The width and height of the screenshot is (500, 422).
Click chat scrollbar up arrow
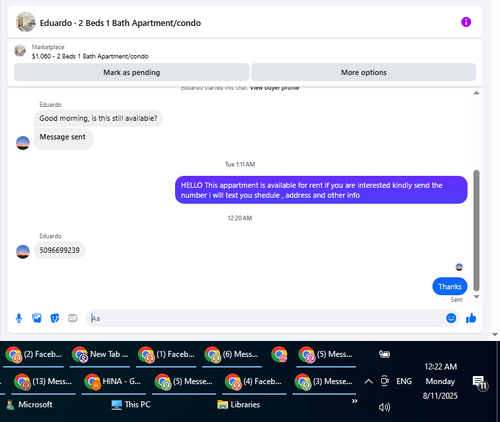point(476,93)
